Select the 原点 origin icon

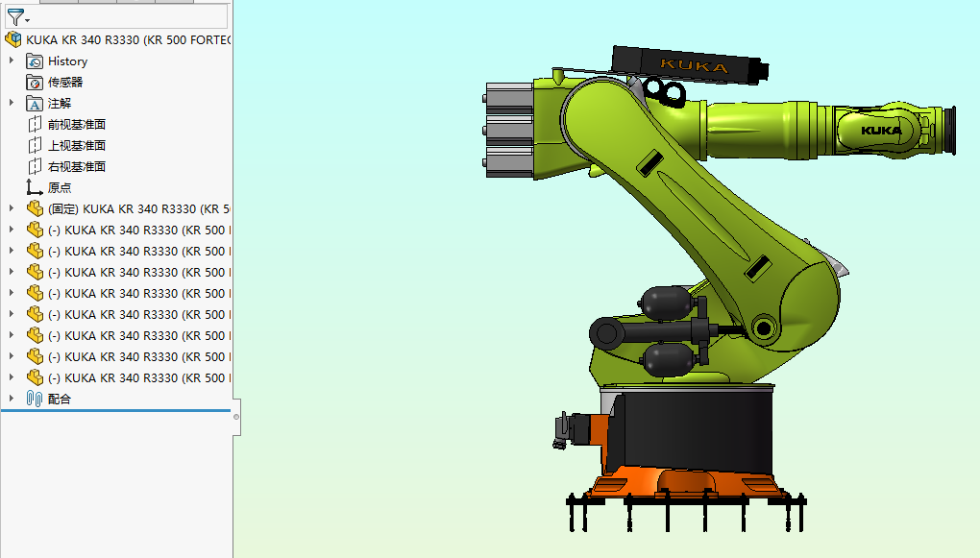tap(35, 187)
